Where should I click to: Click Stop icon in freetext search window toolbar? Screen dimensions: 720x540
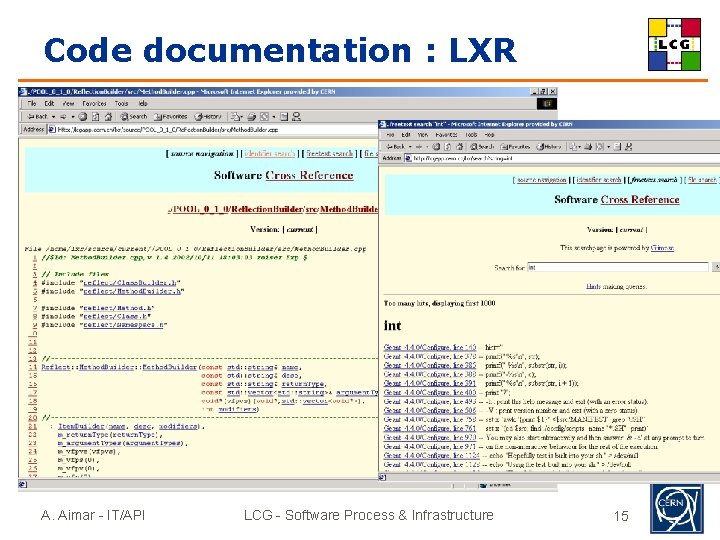[436, 146]
